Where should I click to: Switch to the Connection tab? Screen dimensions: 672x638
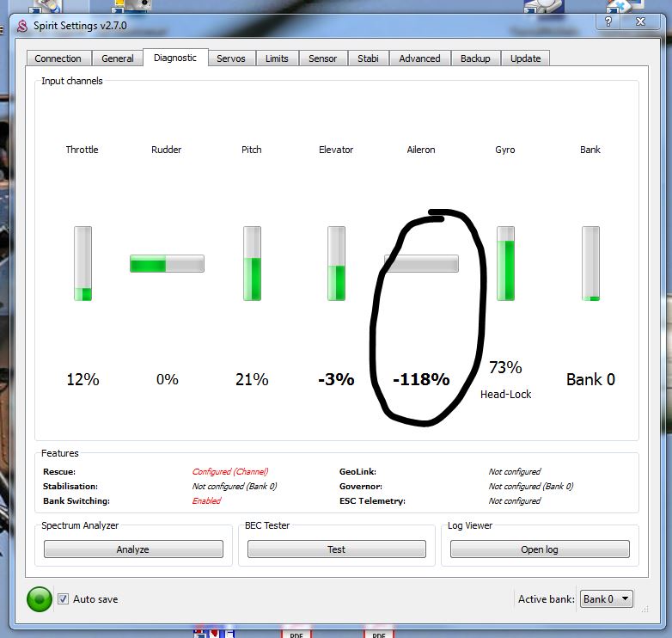tap(58, 58)
